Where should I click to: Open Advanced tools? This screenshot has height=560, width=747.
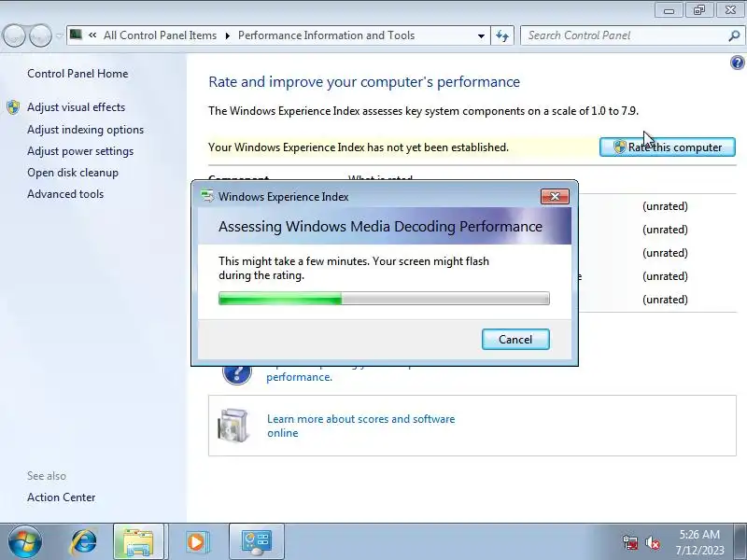[65, 194]
